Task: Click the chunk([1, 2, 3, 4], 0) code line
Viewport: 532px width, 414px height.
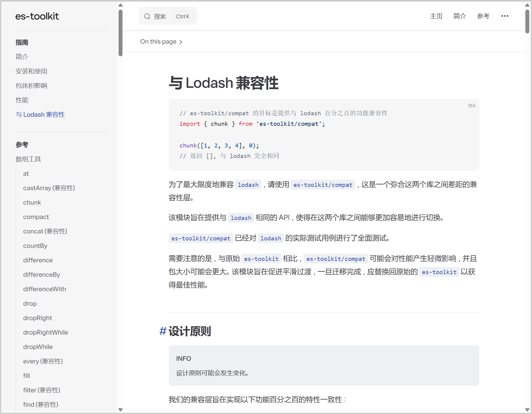Action: tap(219, 145)
